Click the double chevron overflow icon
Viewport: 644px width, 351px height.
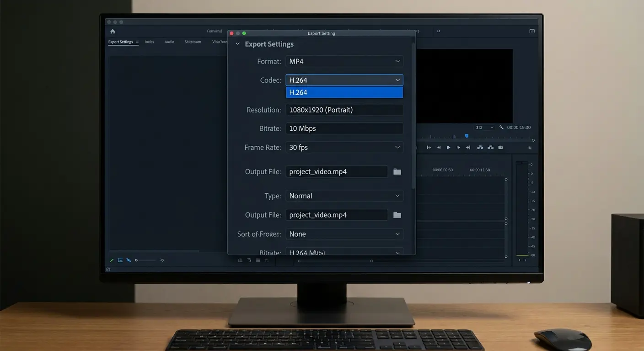(x=438, y=31)
